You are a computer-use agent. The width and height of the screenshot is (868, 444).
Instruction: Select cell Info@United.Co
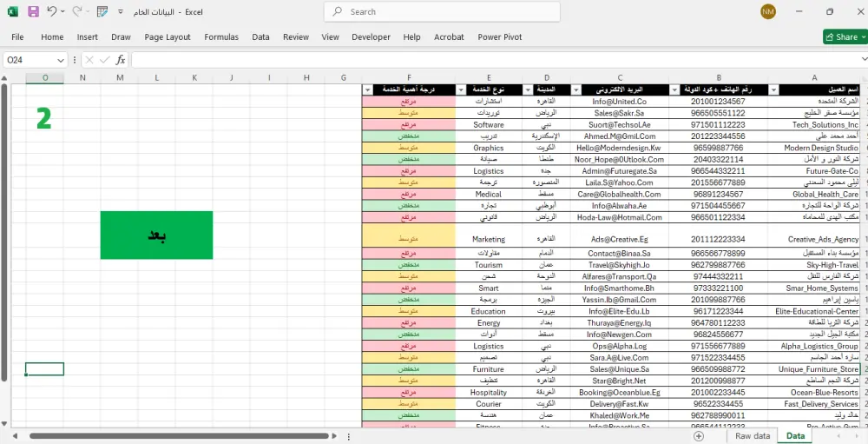point(620,102)
